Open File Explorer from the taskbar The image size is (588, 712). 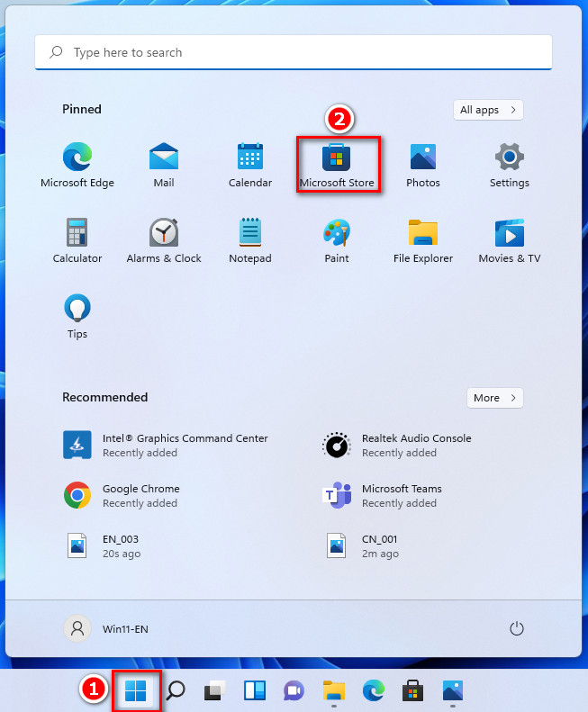pyautogui.click(x=334, y=690)
